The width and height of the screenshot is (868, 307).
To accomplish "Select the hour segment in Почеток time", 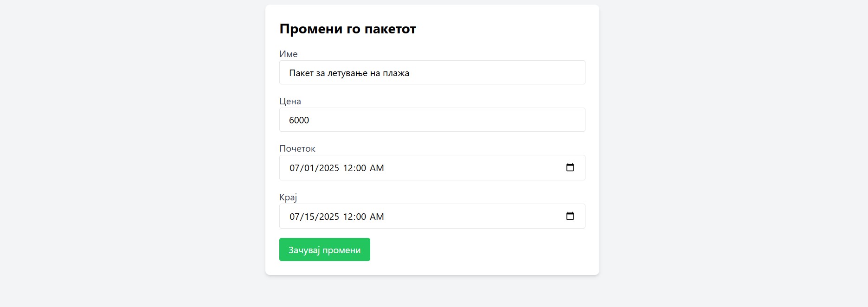I will [348, 168].
